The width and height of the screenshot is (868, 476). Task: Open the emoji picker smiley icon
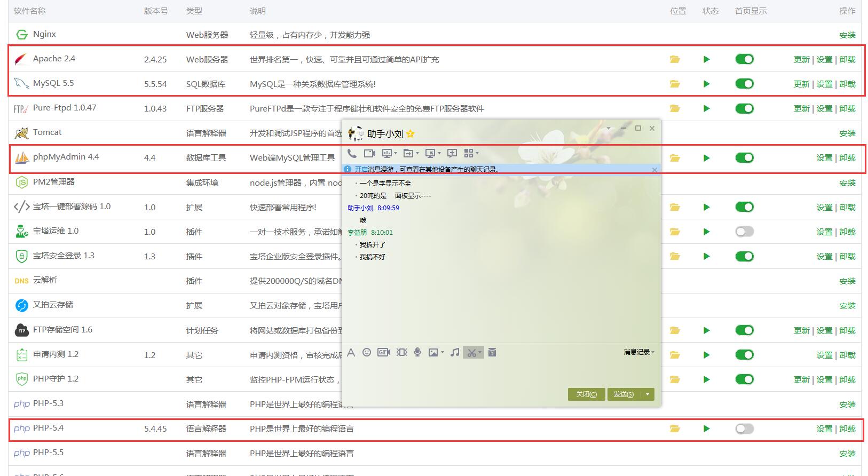tap(367, 352)
